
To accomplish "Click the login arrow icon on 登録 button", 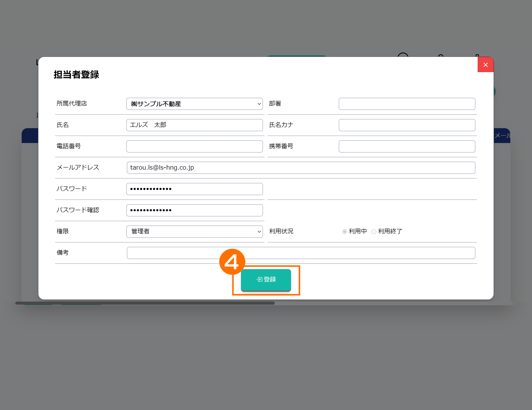I will 259,279.
